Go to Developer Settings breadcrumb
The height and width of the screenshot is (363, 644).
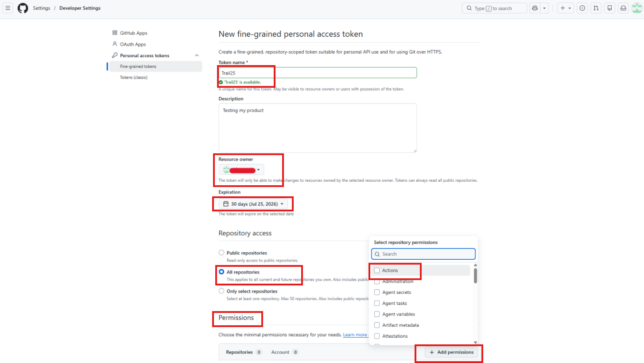click(x=80, y=8)
